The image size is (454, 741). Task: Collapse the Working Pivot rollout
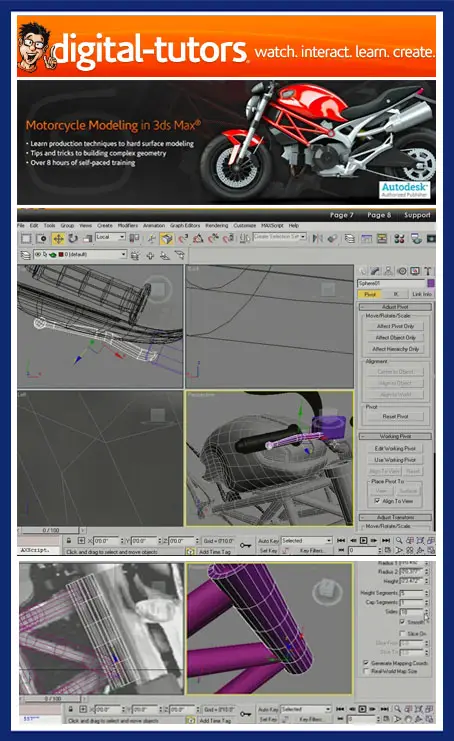(x=395, y=436)
